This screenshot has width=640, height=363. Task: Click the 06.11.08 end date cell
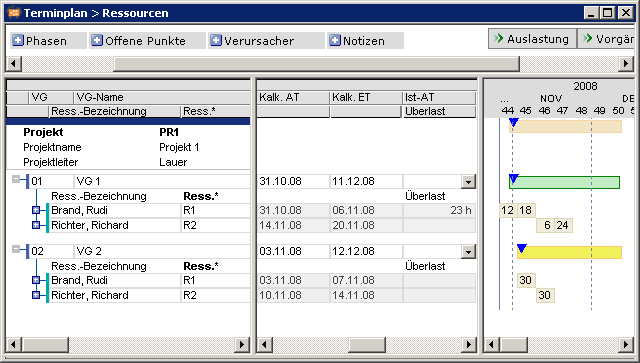[x=366, y=210]
